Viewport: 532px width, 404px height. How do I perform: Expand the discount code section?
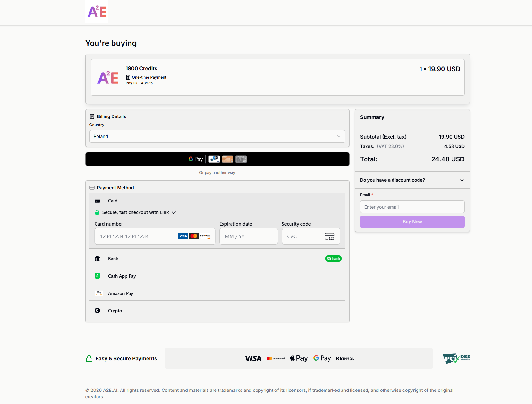click(x=412, y=180)
